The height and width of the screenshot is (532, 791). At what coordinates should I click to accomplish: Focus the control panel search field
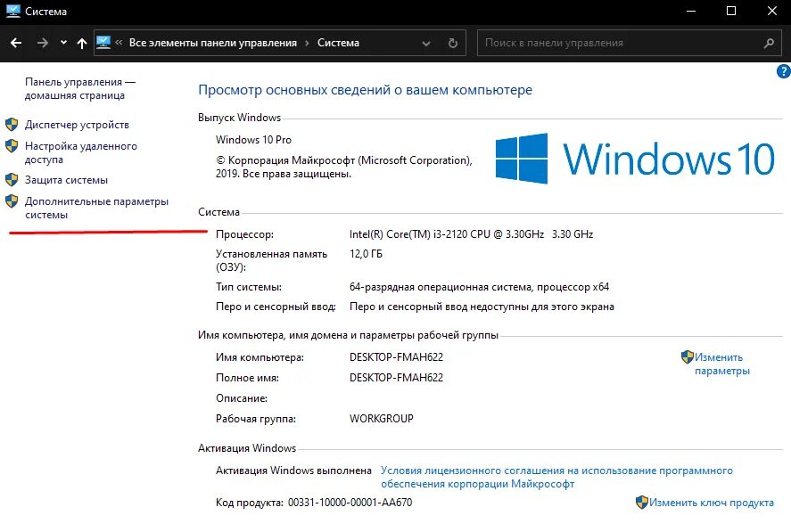[x=628, y=43]
